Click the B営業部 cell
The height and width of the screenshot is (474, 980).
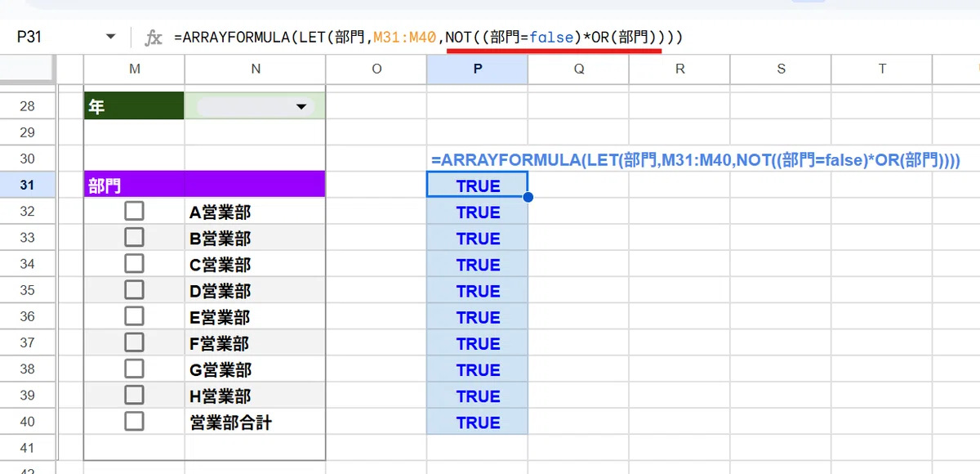click(x=256, y=238)
